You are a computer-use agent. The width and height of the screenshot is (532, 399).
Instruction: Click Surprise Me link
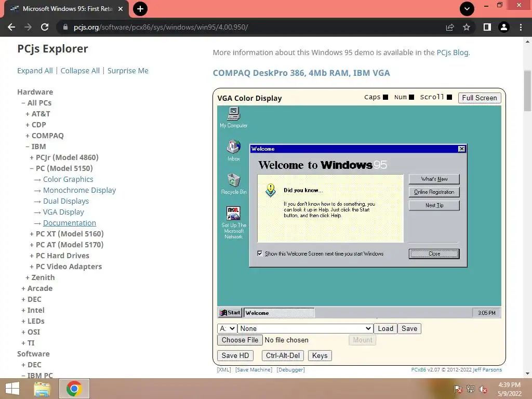[x=128, y=71]
